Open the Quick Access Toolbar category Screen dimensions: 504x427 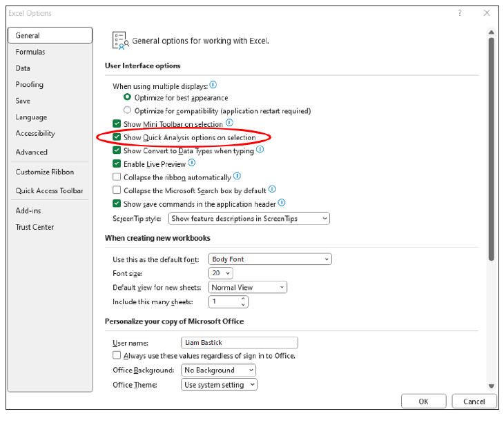49,190
